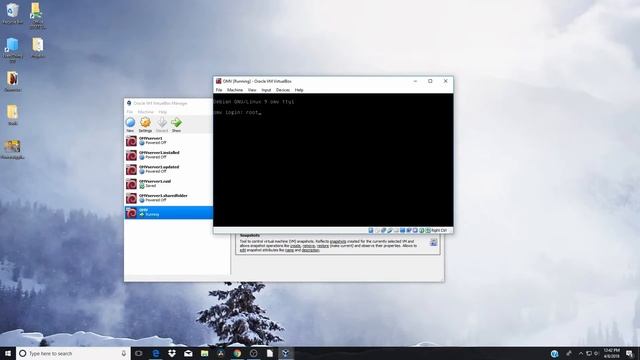Click the Discard arrow in Manager toolbar
The width and height of the screenshot is (640, 360).
click(162, 124)
